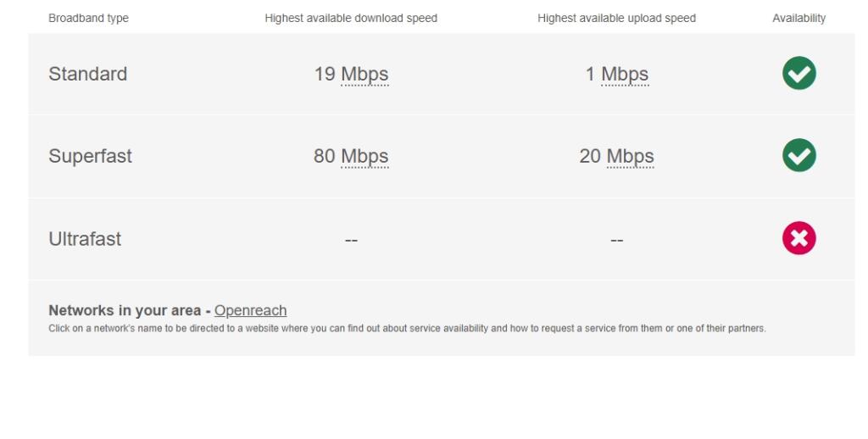Click the 19 download speed value
Image resolution: width=868 pixels, height=439 pixels.
[x=325, y=74]
